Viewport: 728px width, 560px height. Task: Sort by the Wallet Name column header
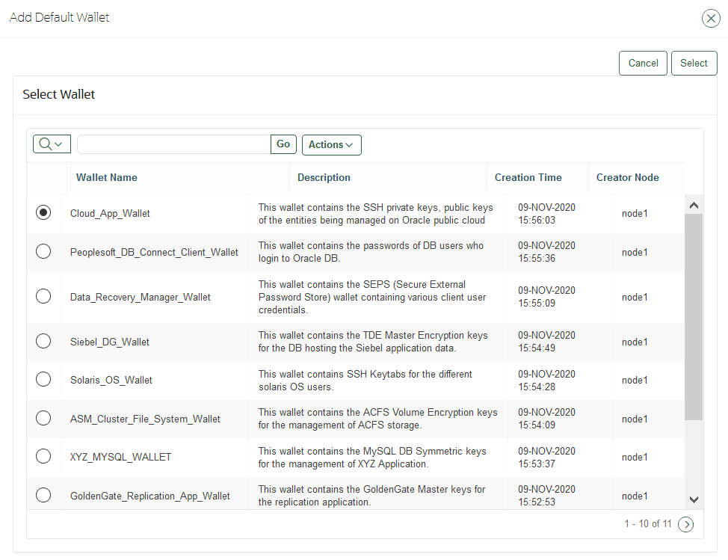pyautogui.click(x=105, y=177)
